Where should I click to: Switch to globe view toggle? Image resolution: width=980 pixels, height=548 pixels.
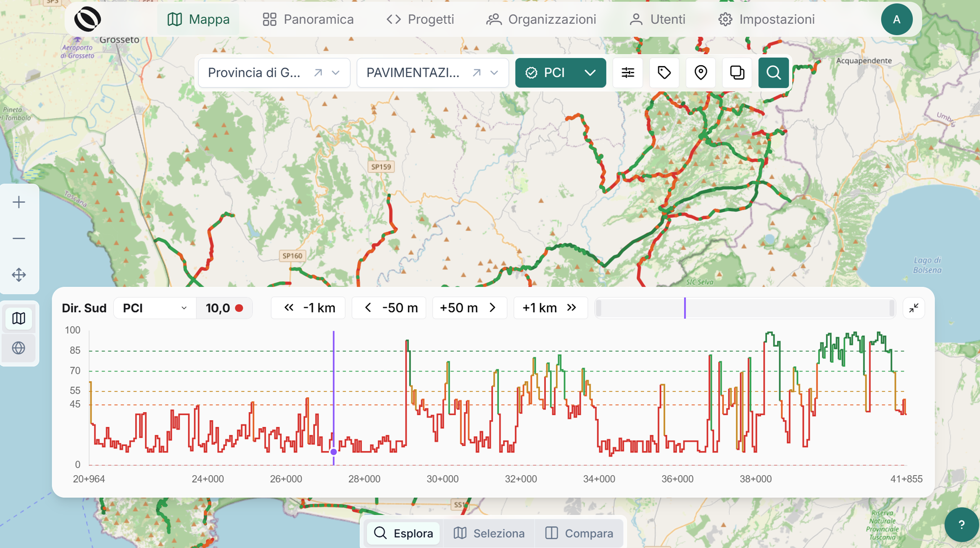(x=19, y=348)
